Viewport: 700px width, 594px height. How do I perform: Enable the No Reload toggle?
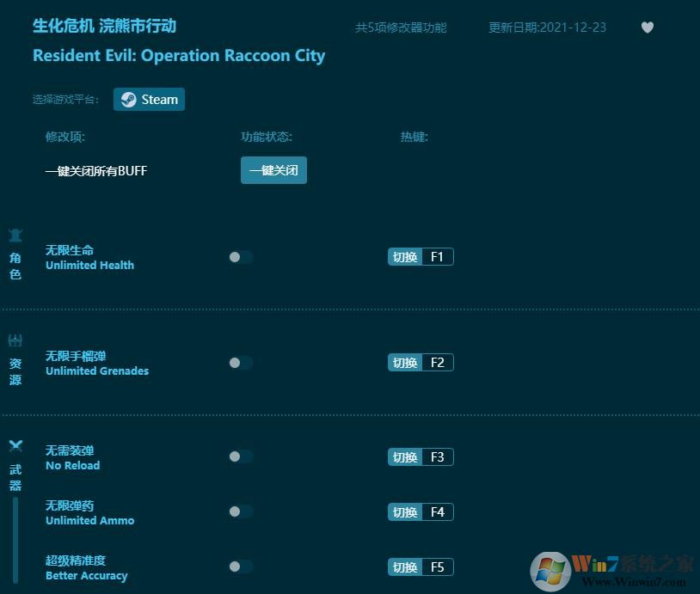[241, 456]
